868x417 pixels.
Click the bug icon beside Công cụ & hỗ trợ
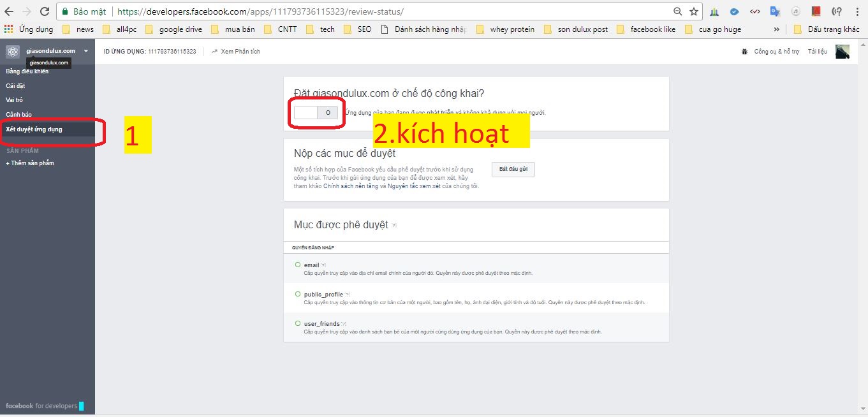(744, 52)
